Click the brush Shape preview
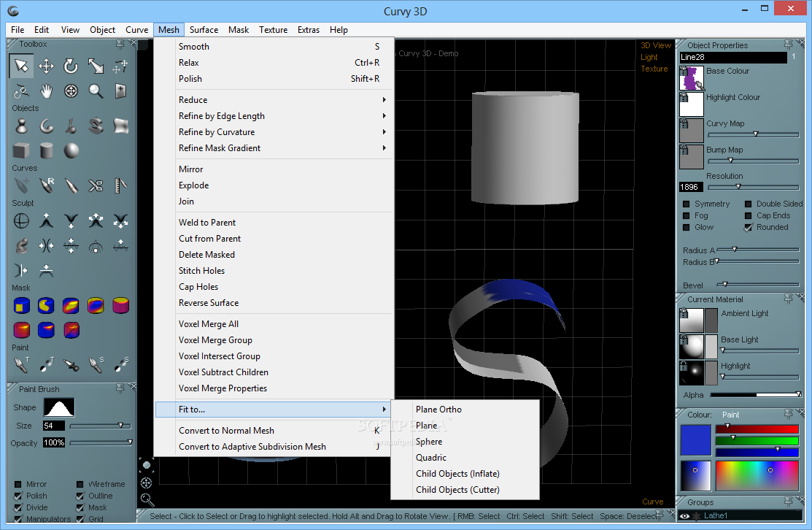Image resolution: width=812 pixels, height=530 pixels. point(59,407)
